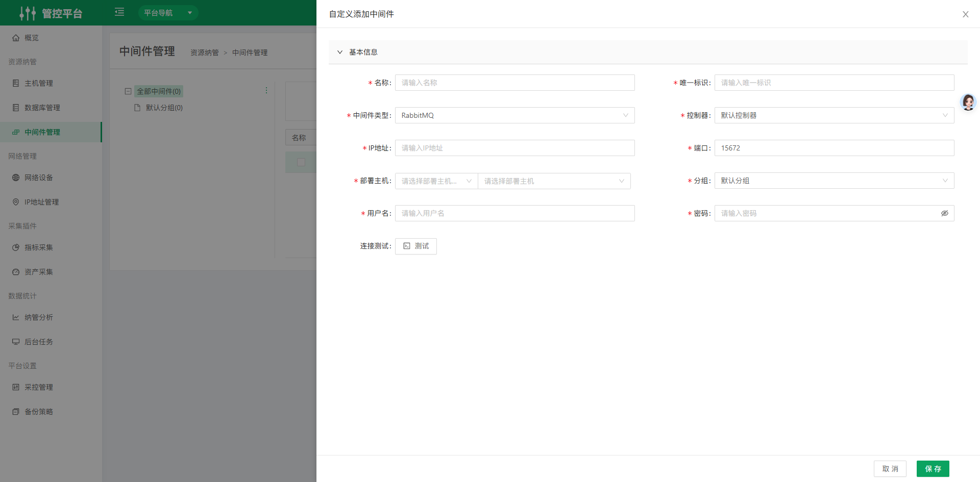Screen dimensions: 980x482
Task: Toggle the sidebar collapse menu icon
Action: pyautogui.click(x=119, y=12)
